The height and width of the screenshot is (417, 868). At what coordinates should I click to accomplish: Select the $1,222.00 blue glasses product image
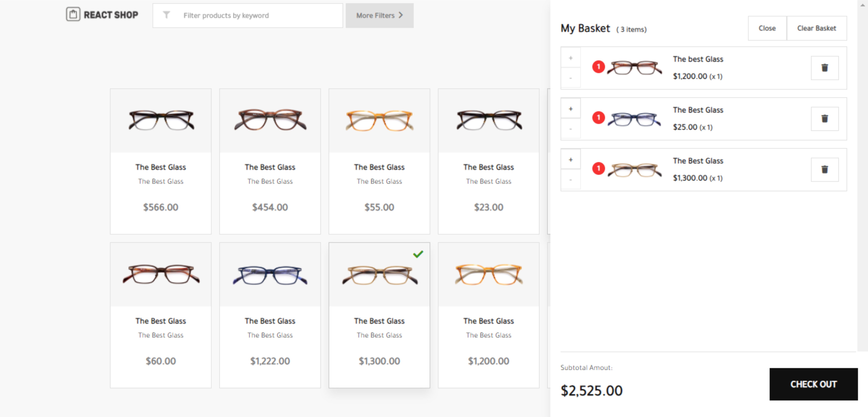[x=270, y=275]
